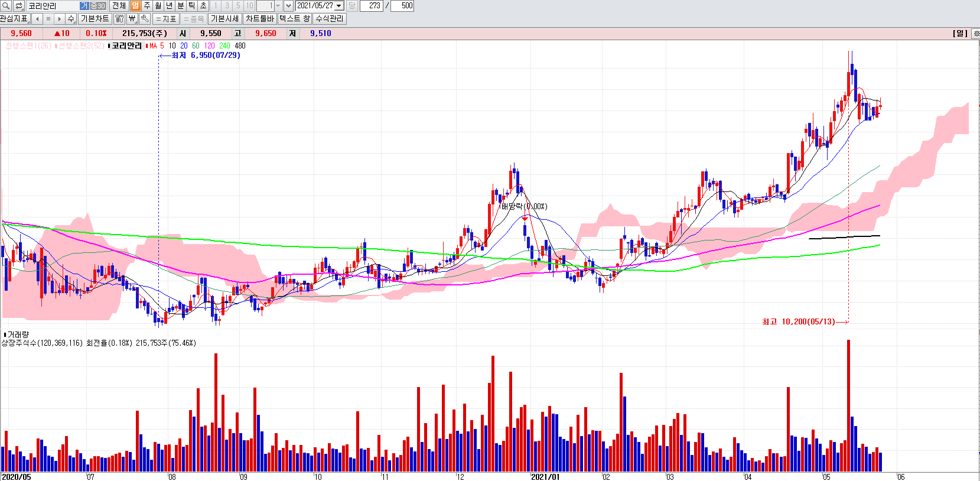
Task: Switch chart to minute (분) period
Action: tap(181, 6)
